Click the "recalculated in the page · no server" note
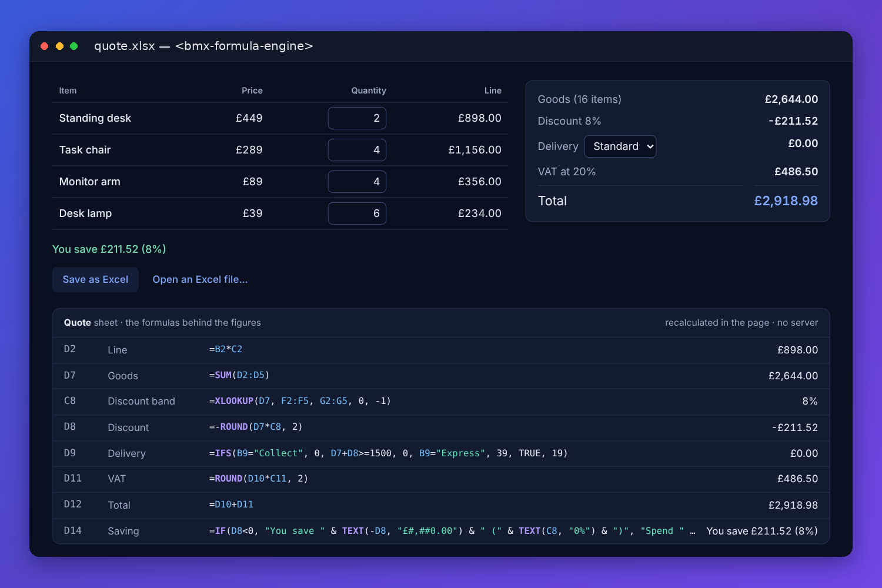 [x=741, y=323]
